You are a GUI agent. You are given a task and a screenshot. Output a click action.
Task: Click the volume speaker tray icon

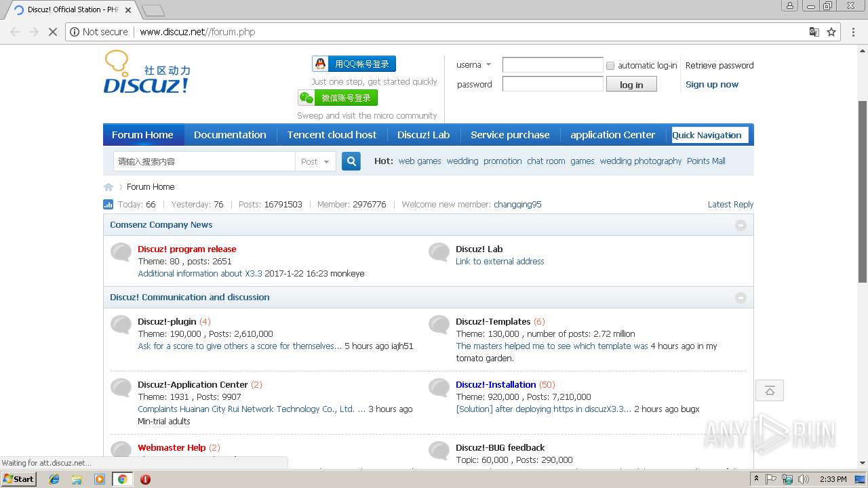click(x=804, y=479)
